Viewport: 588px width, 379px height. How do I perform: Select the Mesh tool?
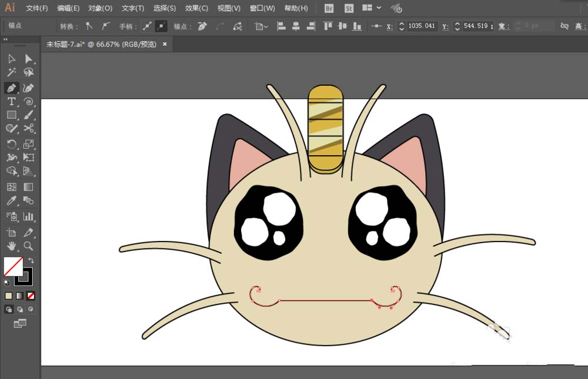click(12, 187)
